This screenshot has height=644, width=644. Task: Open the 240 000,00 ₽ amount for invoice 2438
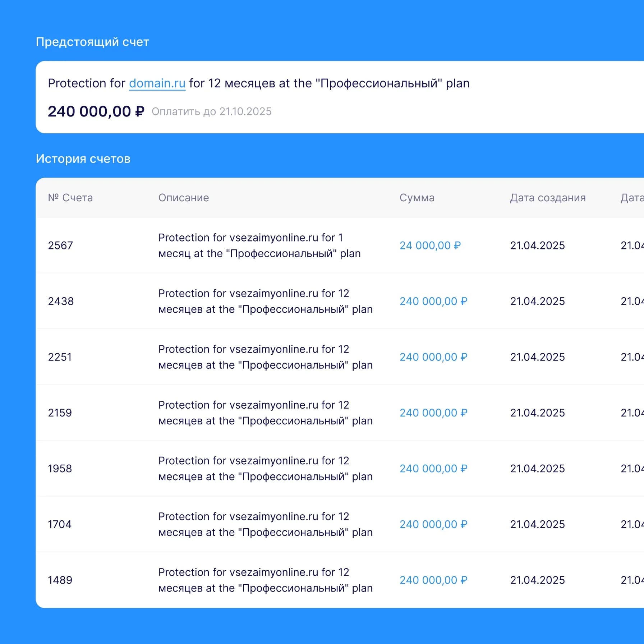tap(433, 301)
